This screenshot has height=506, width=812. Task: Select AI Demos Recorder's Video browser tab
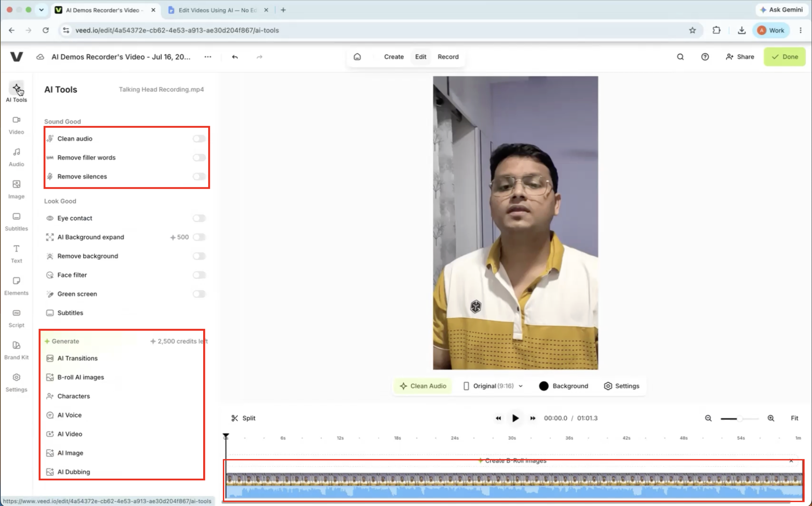(104, 10)
